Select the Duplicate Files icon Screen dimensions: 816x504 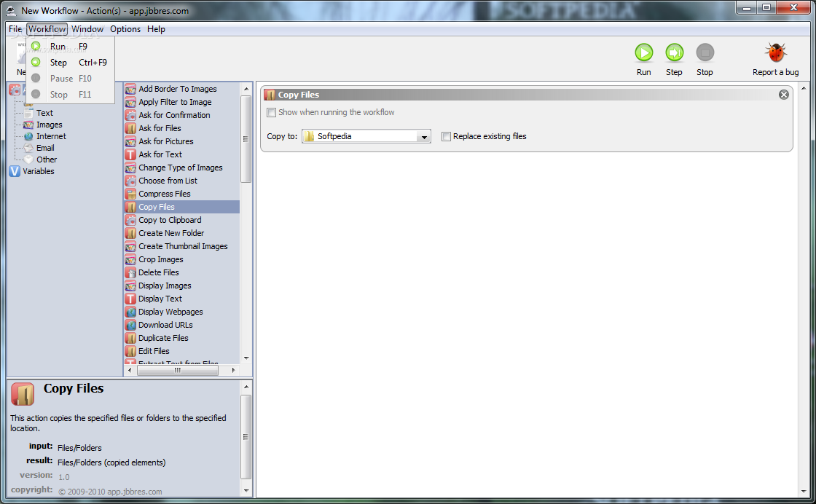130,338
